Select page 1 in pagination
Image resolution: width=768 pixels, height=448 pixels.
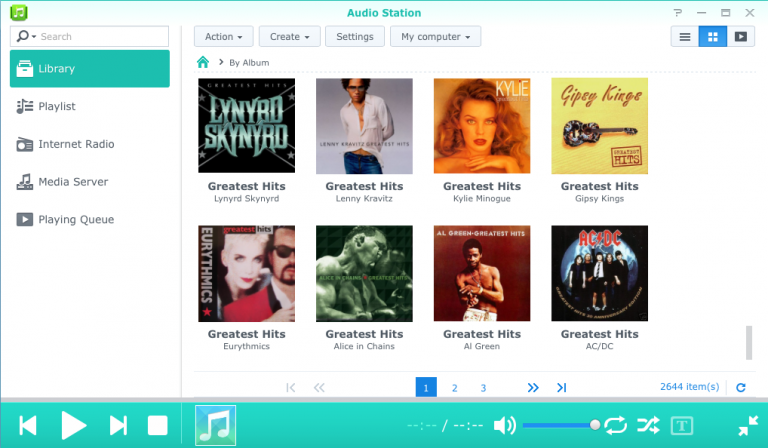[x=426, y=387]
